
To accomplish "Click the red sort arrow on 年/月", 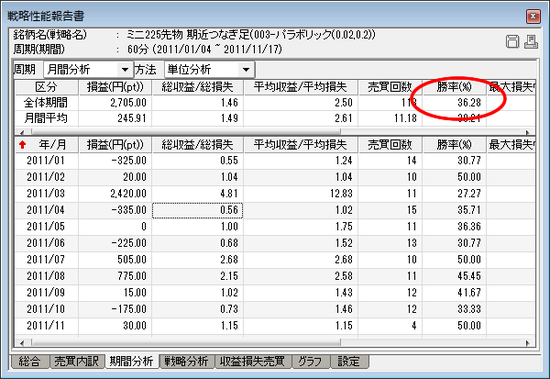I will (x=22, y=145).
